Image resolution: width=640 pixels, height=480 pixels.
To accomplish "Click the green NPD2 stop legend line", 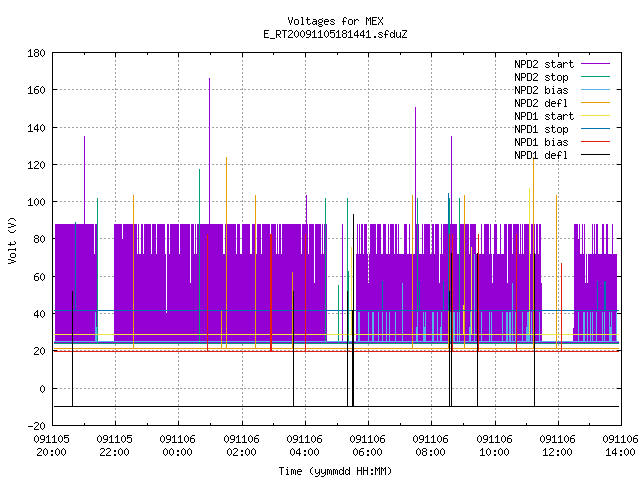I will click(596, 76).
